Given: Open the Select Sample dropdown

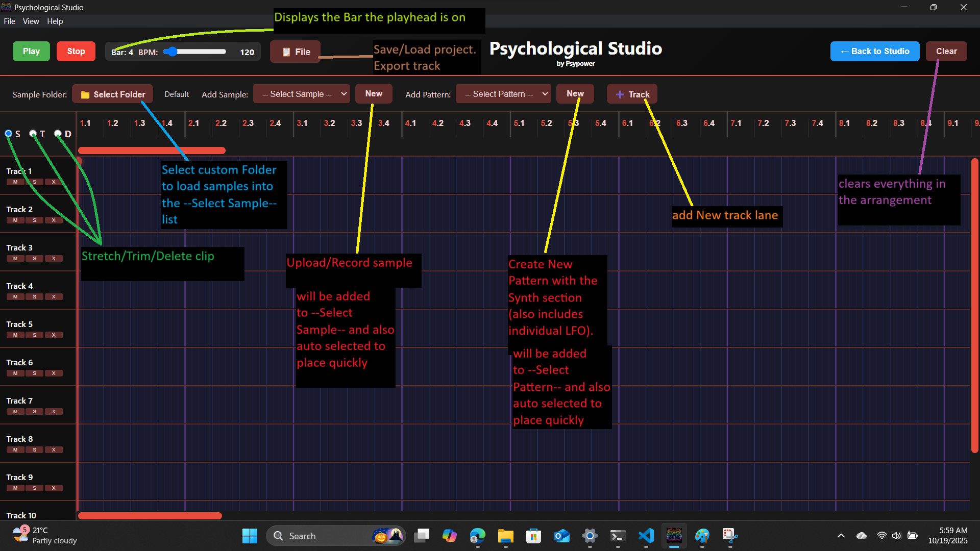Looking at the screenshot, I should coord(302,94).
